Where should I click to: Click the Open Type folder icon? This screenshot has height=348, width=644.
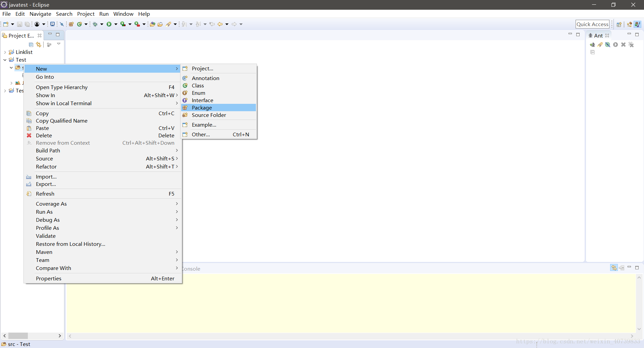click(x=153, y=24)
